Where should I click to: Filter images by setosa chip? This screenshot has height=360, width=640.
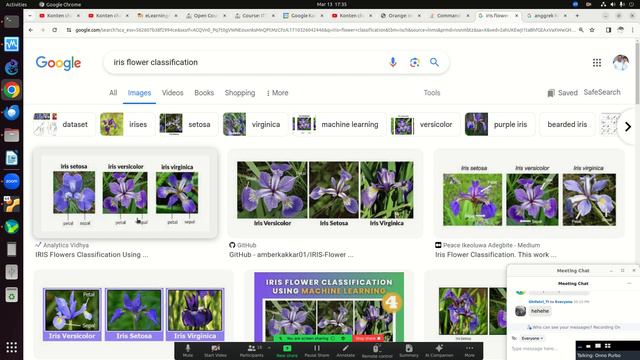(x=189, y=124)
